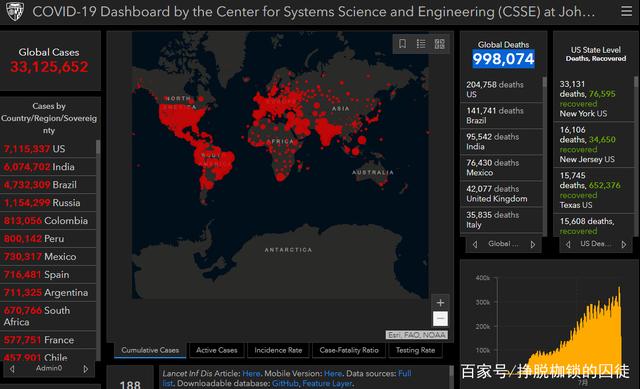Open the GitHub downloadable database link
The width and height of the screenshot is (640, 389).
tap(285, 383)
